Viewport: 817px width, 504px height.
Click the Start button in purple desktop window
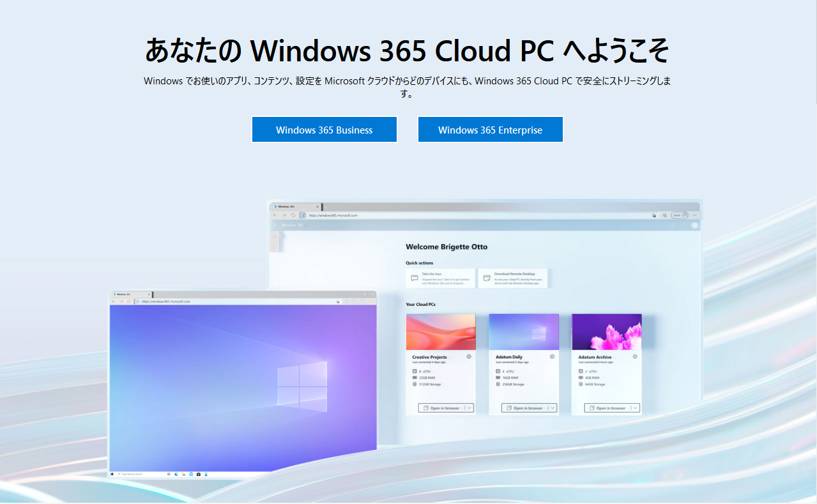pos(112,474)
